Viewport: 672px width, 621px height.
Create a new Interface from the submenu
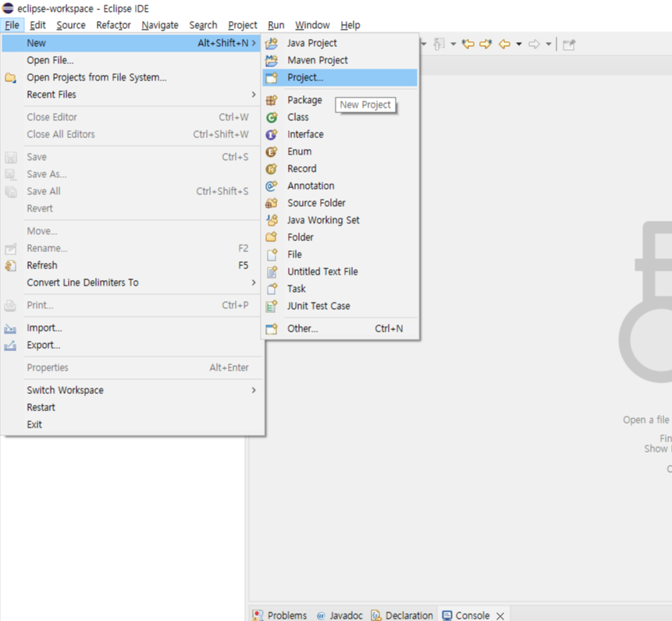[x=340, y=134]
